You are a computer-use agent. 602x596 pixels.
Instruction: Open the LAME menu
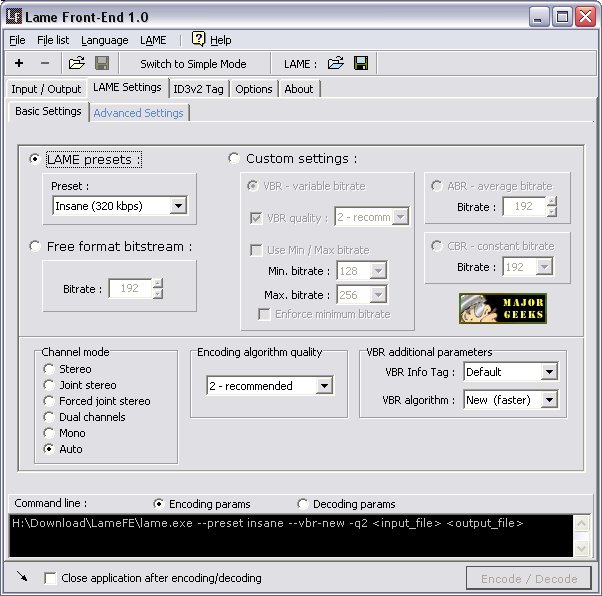[153, 40]
